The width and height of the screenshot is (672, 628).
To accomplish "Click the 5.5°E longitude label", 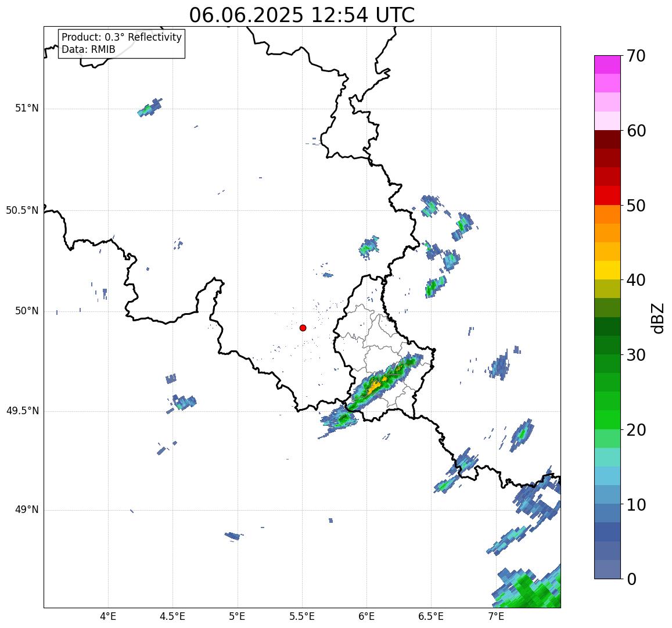I will pos(302,617).
